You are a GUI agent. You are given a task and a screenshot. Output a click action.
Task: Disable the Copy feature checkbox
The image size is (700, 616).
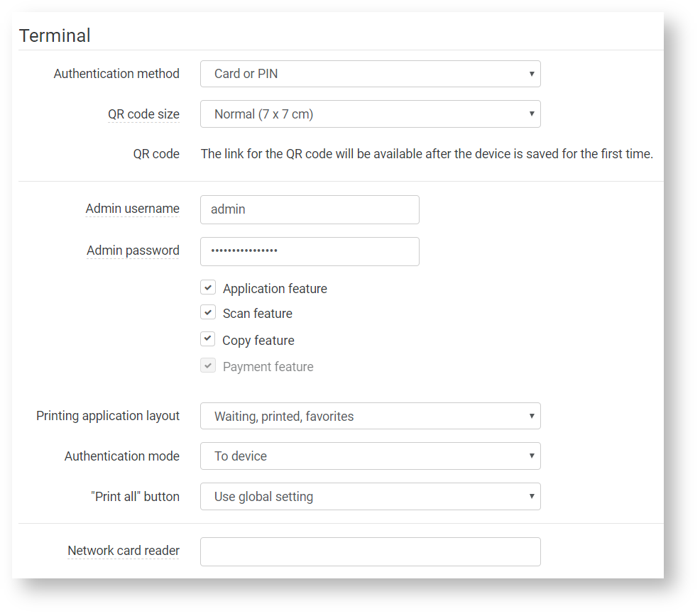point(208,339)
